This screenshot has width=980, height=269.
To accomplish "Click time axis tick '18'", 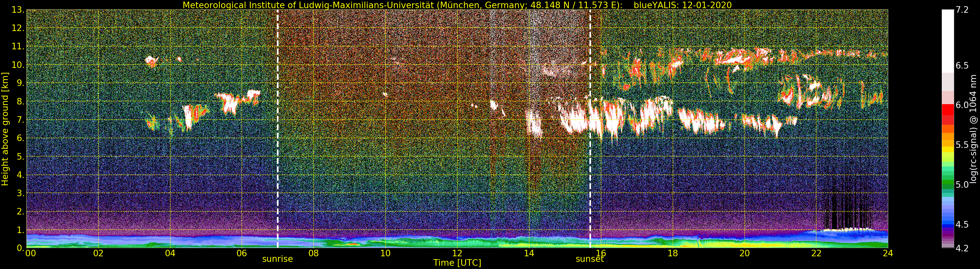I will point(673,253).
